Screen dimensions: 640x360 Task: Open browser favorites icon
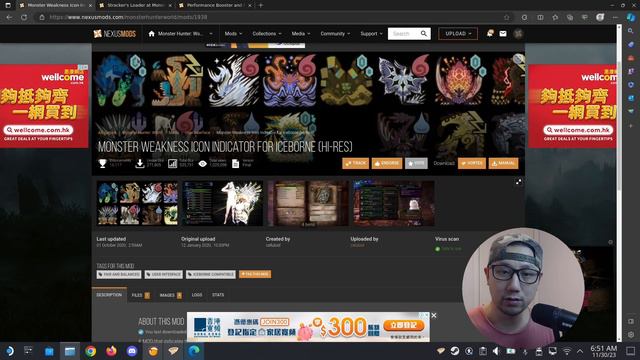pyautogui.click(x=555, y=18)
